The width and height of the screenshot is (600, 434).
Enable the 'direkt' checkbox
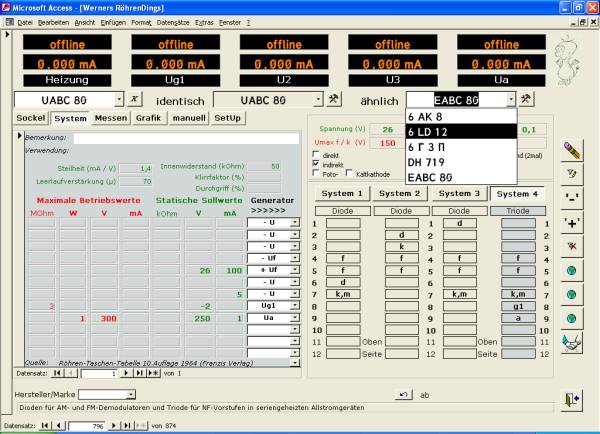[316, 155]
